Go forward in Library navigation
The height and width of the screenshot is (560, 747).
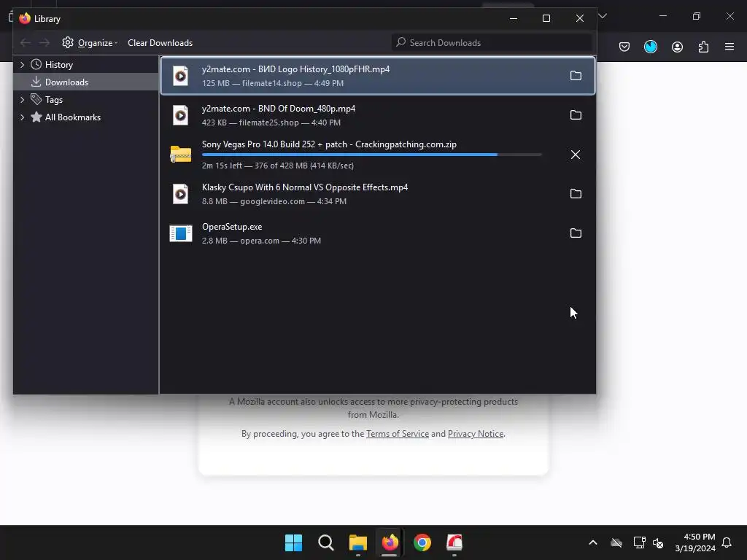(44, 43)
